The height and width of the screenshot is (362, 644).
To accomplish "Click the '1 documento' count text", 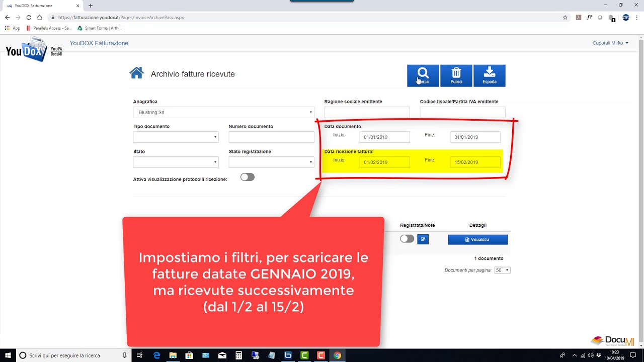I will [489, 258].
